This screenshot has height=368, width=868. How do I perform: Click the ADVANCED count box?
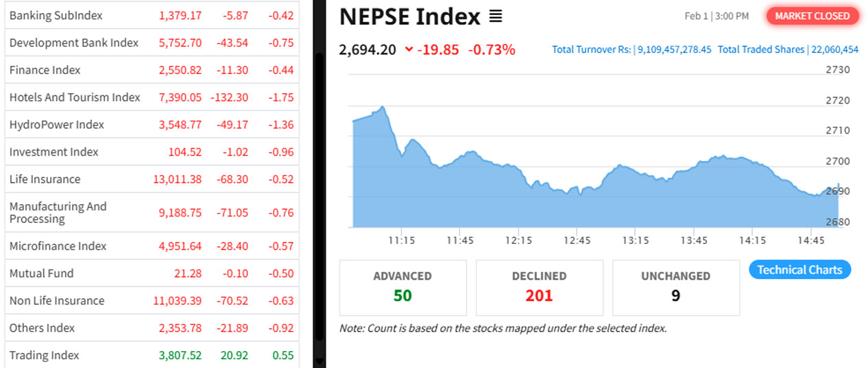[402, 288]
